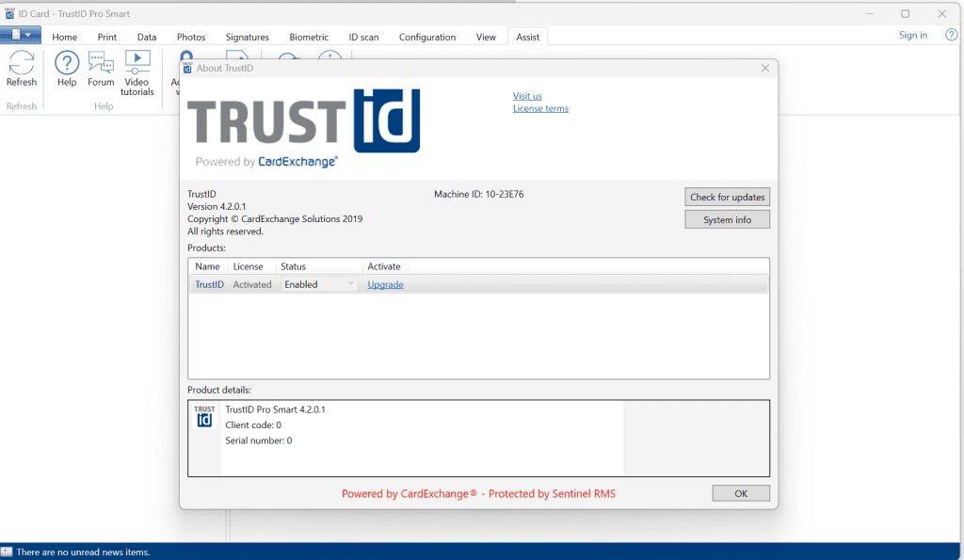Switch to the Data ribbon tab
This screenshot has width=964, height=560.
[146, 37]
